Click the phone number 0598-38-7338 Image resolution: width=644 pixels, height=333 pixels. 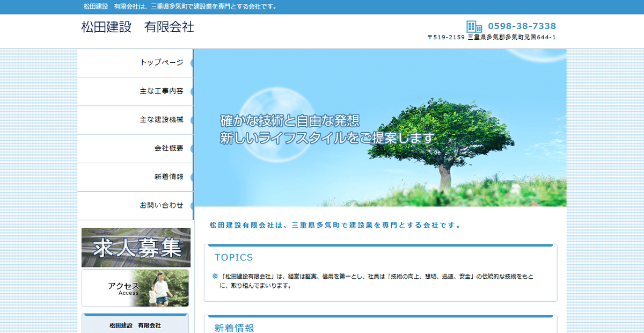click(x=521, y=25)
